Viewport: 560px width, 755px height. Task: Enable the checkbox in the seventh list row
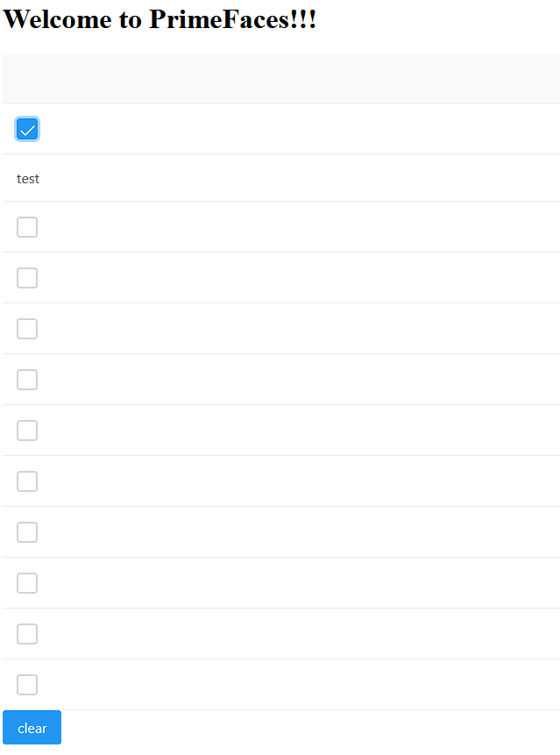pyautogui.click(x=27, y=481)
